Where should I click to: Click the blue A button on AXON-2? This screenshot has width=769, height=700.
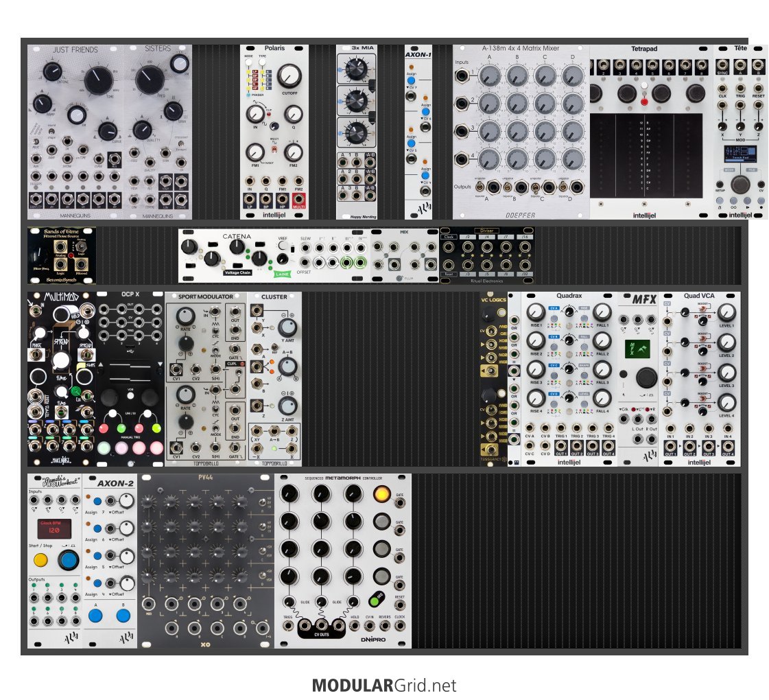tap(95, 616)
